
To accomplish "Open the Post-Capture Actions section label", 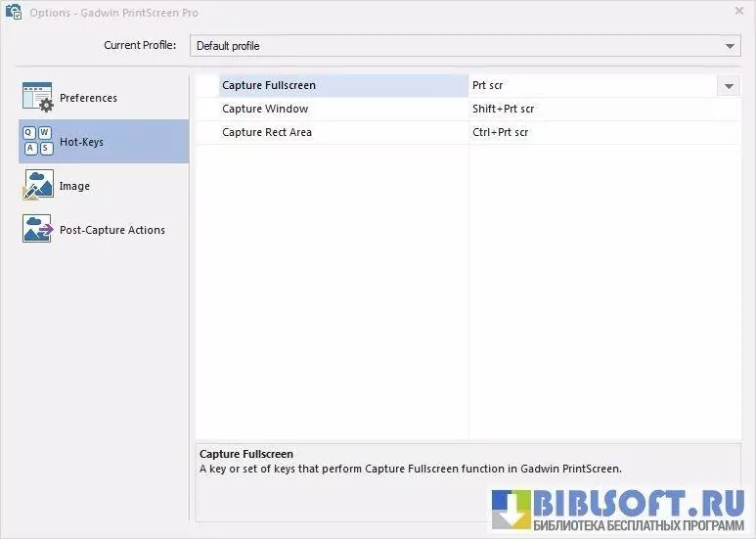I will pos(111,230).
